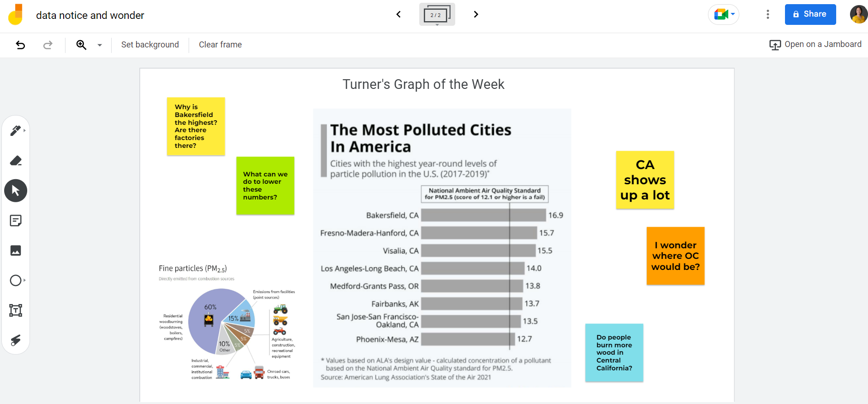868x404 pixels.
Task: Share this Jam with others
Action: click(x=810, y=14)
